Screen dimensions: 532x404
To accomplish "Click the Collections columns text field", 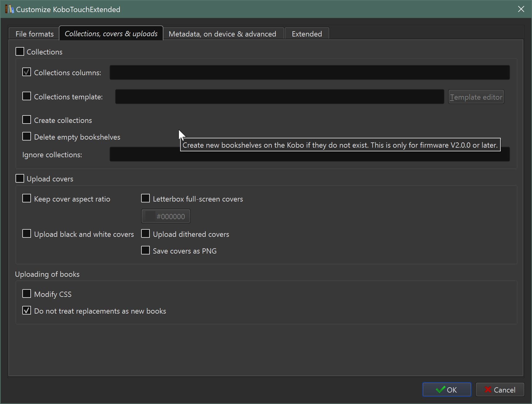I will tap(309, 72).
